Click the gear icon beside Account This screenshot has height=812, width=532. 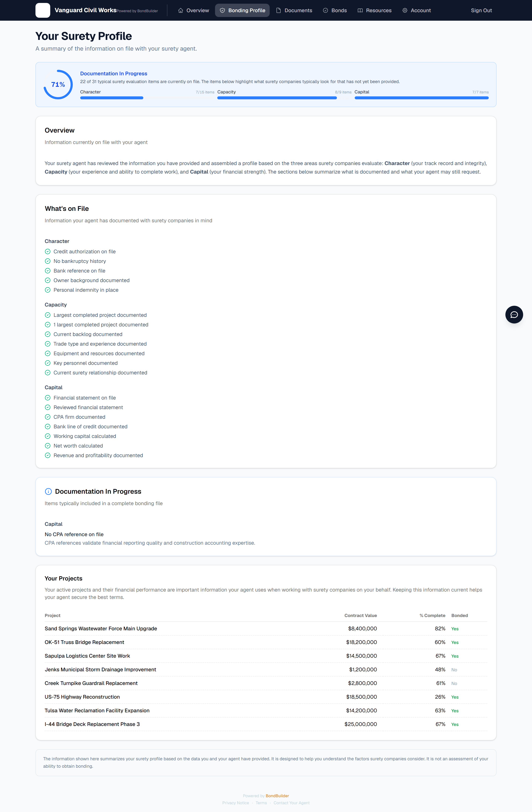(405, 11)
